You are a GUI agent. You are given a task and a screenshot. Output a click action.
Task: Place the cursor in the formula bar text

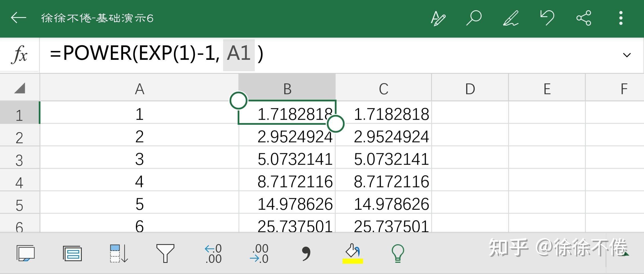click(156, 53)
